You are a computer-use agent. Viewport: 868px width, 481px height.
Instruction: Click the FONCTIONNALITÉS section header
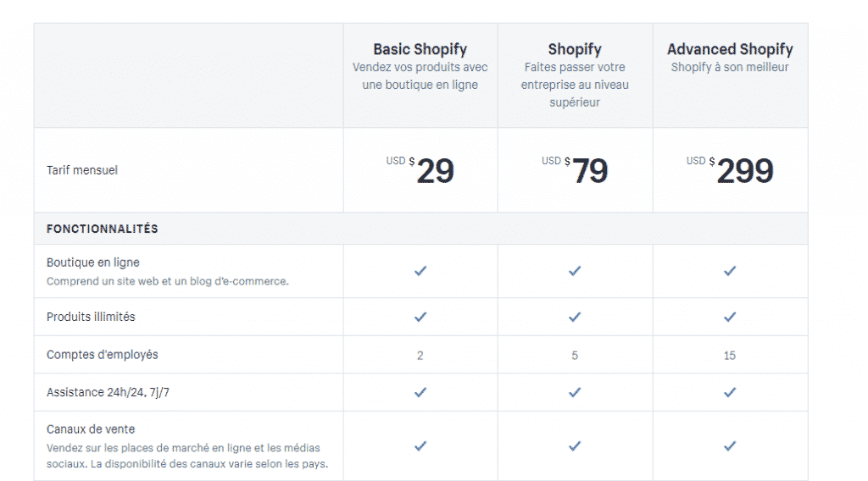[x=103, y=229]
